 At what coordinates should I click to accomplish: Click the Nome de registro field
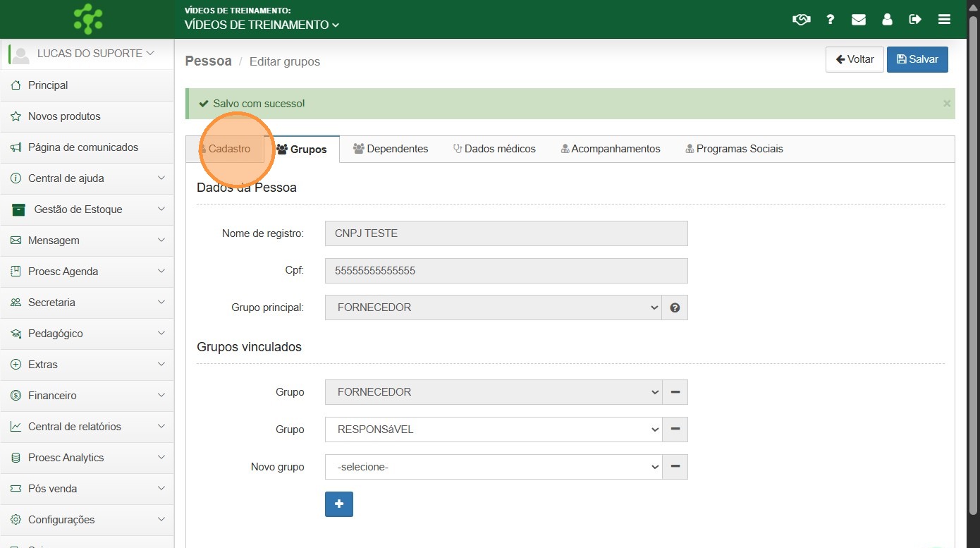(506, 233)
